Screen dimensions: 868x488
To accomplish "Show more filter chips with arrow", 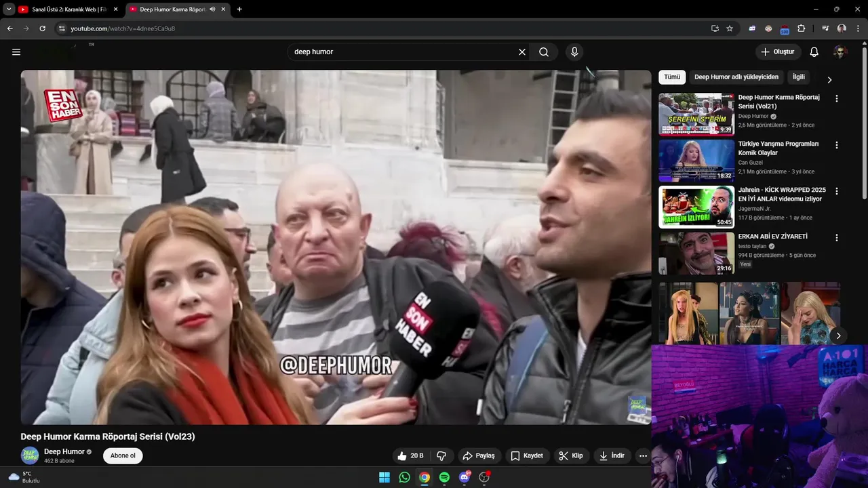I will tap(829, 79).
